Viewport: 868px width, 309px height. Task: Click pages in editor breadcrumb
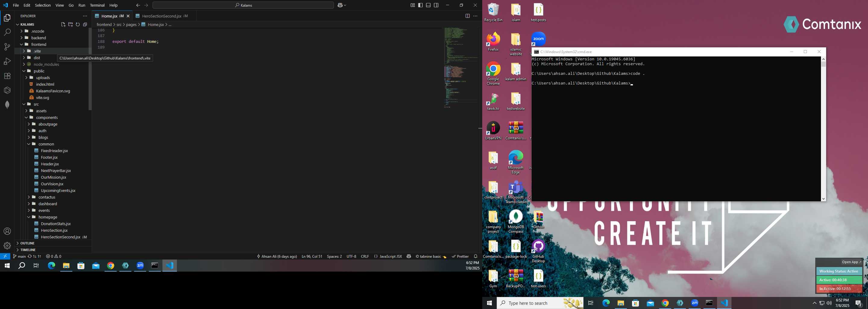point(131,25)
